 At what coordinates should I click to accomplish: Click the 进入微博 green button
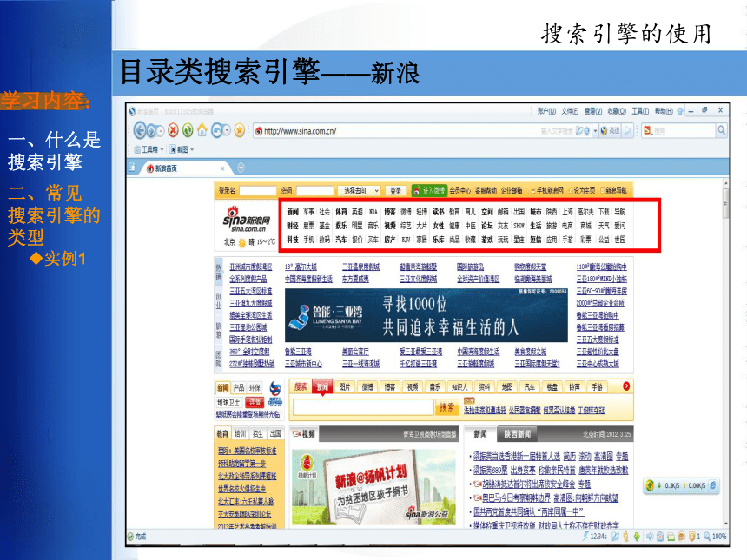429,190
